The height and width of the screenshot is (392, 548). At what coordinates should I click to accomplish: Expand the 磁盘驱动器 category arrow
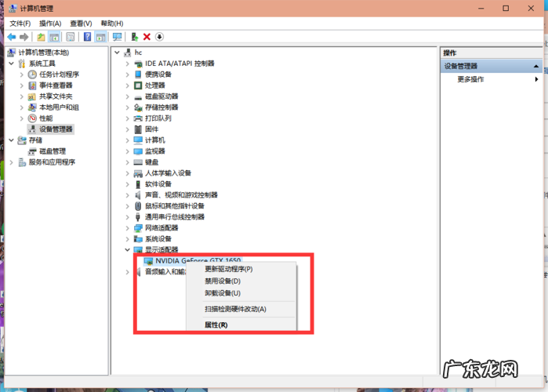click(127, 96)
